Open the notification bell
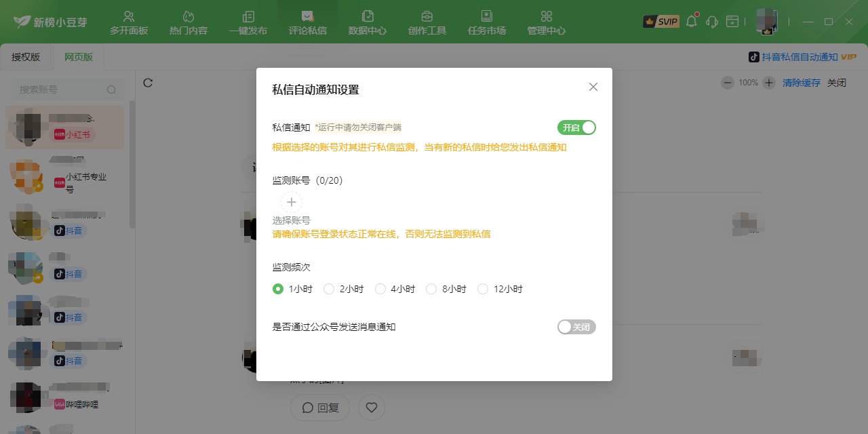 pos(692,22)
